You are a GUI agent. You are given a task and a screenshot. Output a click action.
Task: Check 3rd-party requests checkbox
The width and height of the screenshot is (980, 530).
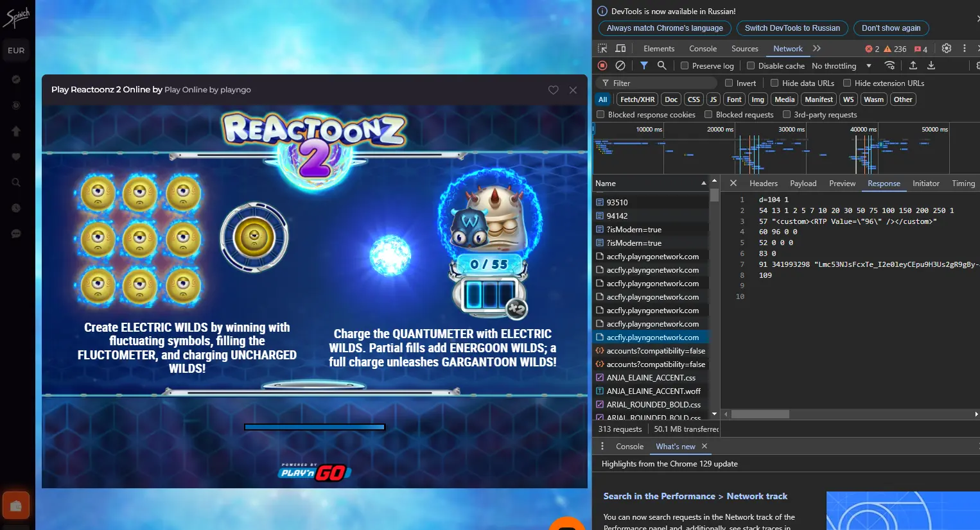(787, 115)
